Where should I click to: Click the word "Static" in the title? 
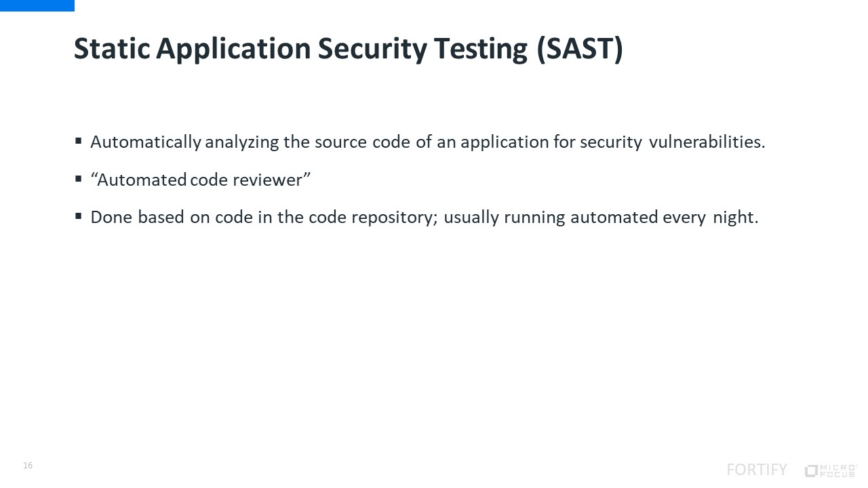113,49
